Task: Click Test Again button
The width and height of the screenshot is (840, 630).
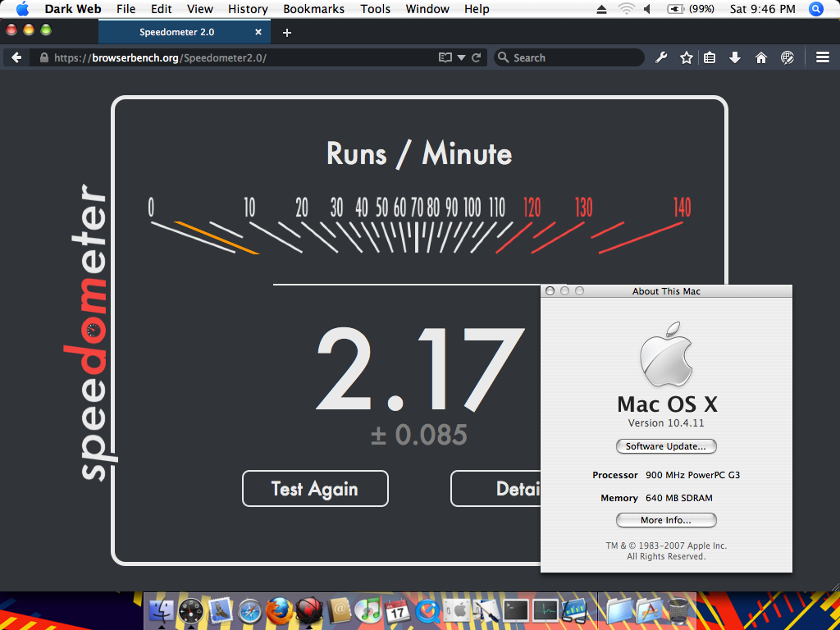Action: [x=315, y=488]
